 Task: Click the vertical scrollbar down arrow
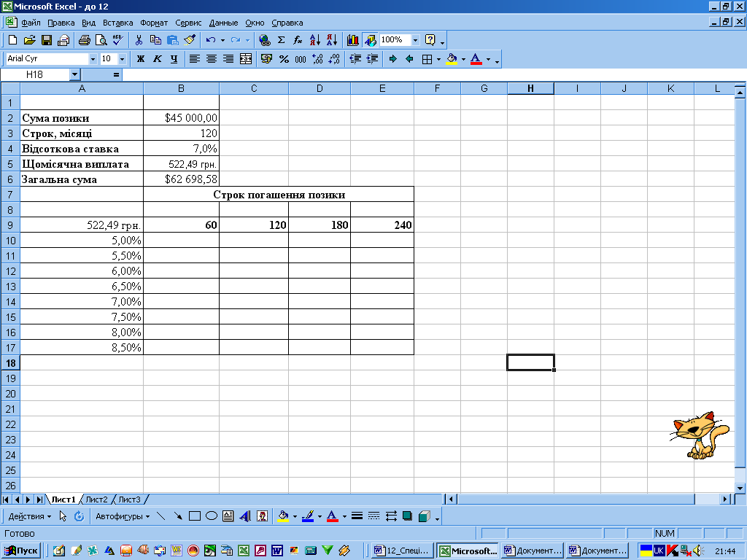pyautogui.click(x=740, y=488)
